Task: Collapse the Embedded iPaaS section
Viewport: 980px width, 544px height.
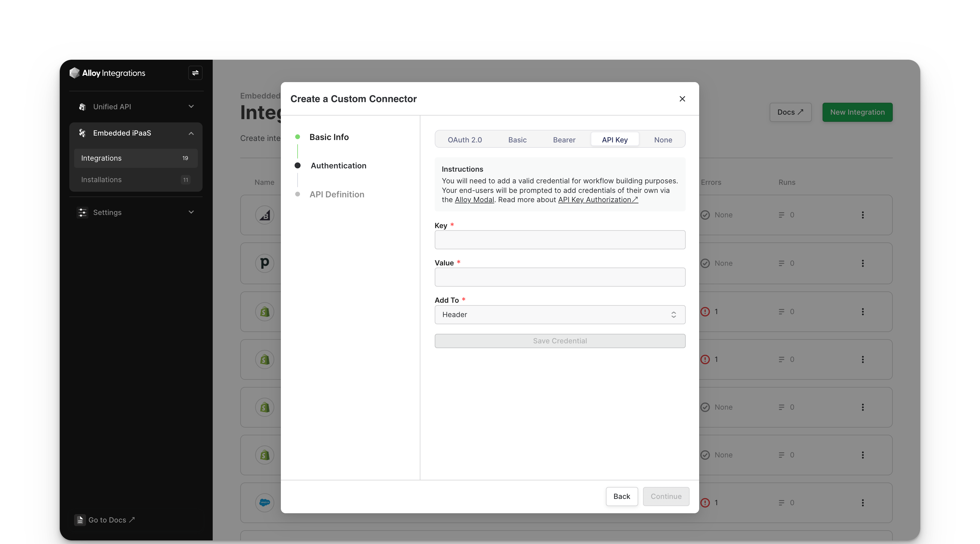Action: [191, 133]
